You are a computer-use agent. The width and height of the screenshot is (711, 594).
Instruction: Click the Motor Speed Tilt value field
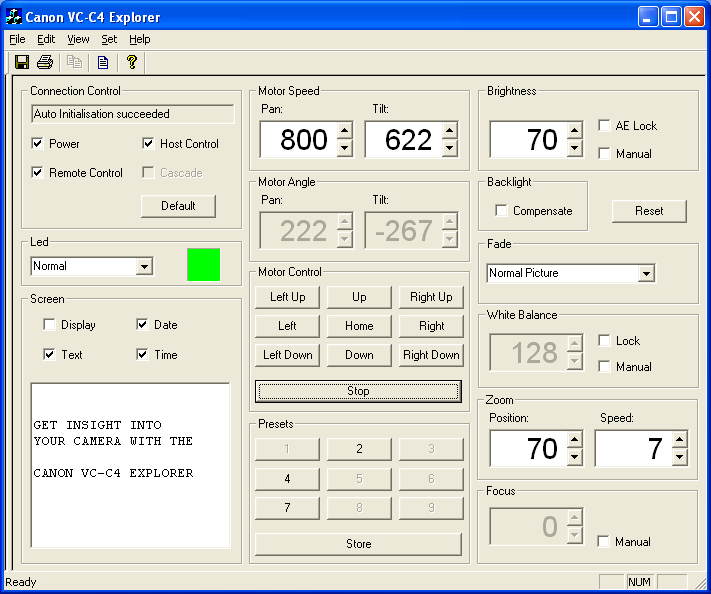(x=404, y=139)
